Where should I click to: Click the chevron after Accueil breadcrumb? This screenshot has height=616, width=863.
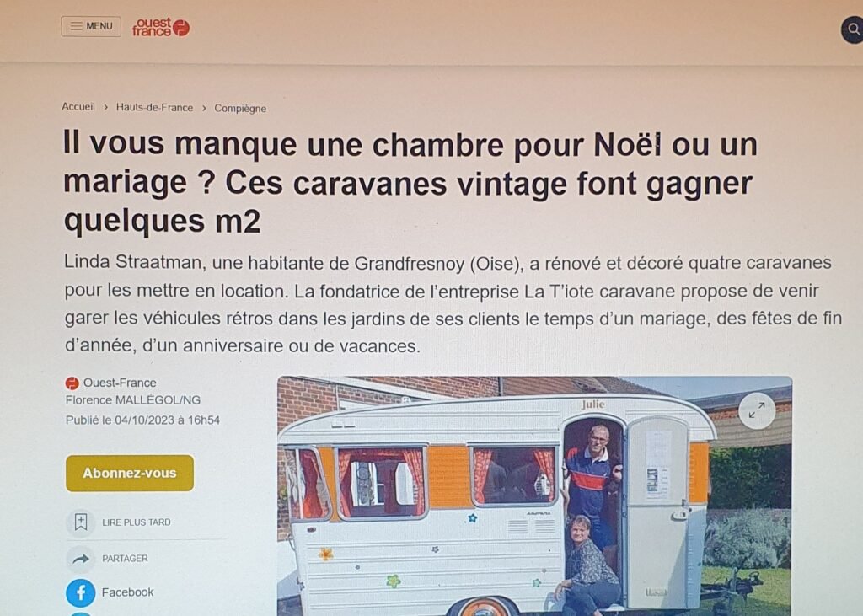coord(105,107)
